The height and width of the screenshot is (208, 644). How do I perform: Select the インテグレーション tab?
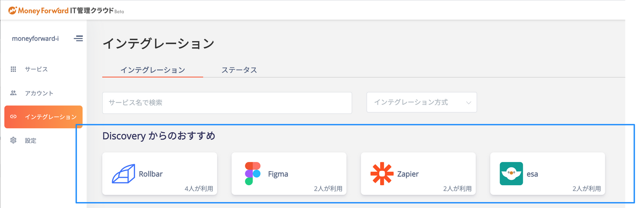click(153, 70)
